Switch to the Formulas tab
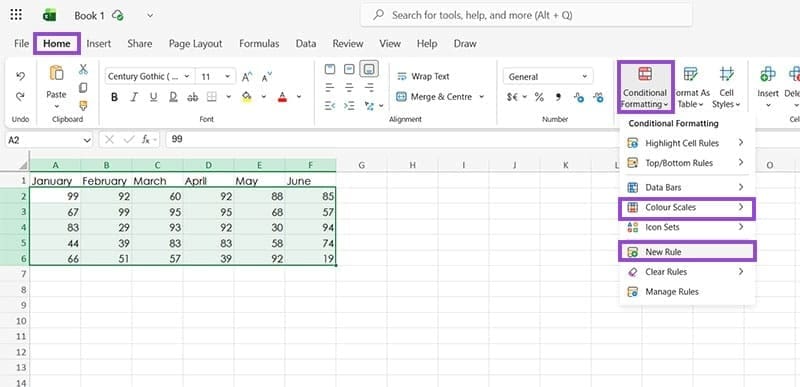Screen dimensions: 800x387 pos(259,44)
